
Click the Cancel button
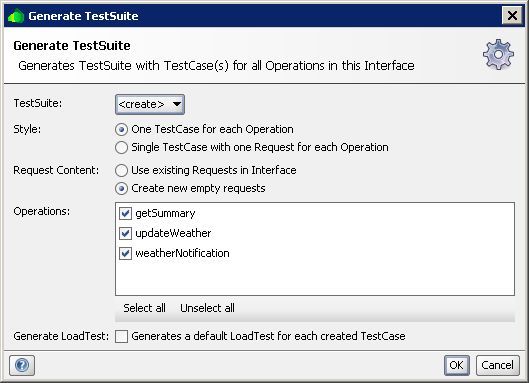[x=498, y=365]
